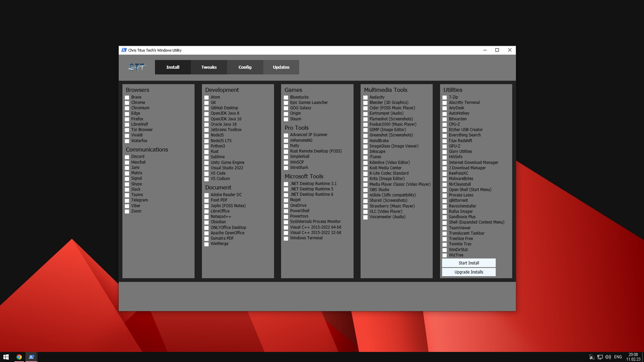Enable the HandBrake checkbox
This screenshot has height=362, width=644.
coord(365,141)
